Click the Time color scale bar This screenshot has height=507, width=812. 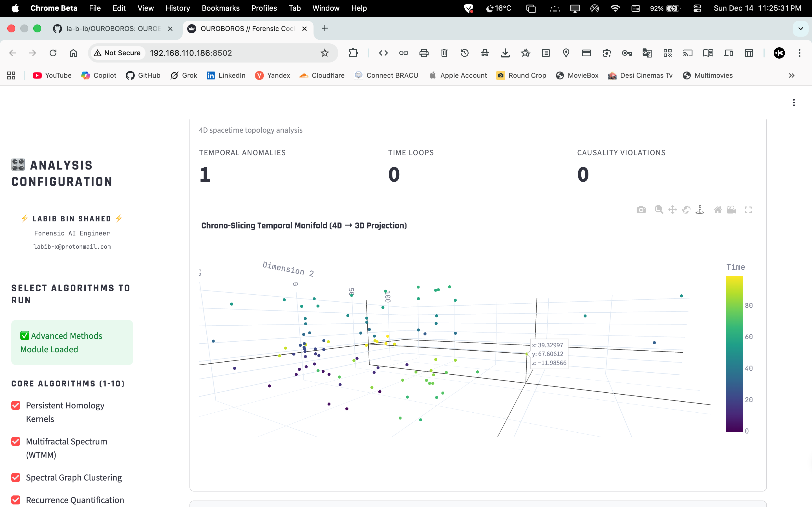pos(734,353)
